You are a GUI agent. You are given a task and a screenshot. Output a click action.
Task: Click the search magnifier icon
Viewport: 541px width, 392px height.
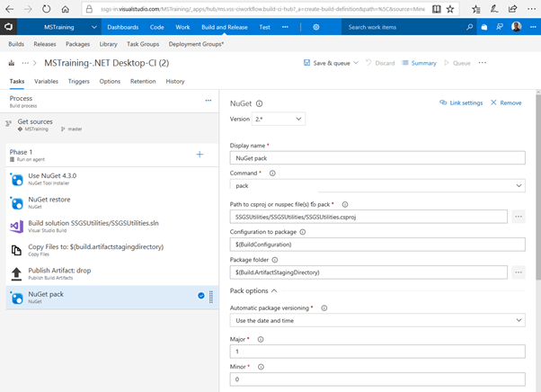[x=470, y=27]
